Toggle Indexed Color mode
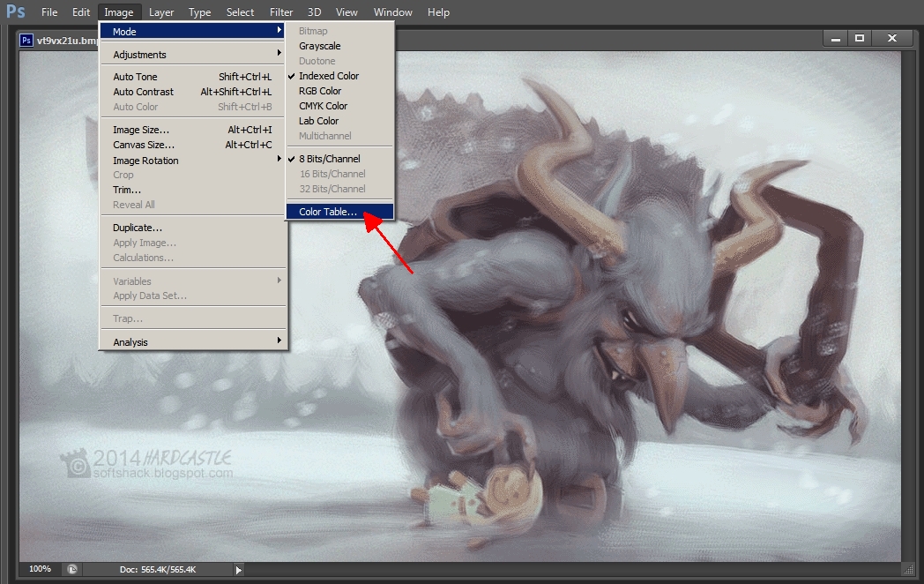 (339, 76)
